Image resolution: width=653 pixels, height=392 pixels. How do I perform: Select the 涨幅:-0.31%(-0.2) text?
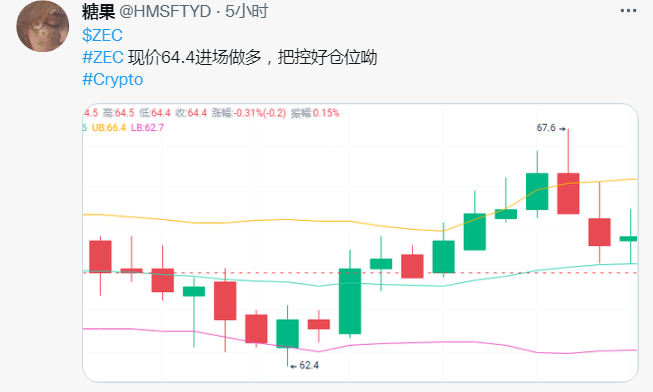coord(249,113)
